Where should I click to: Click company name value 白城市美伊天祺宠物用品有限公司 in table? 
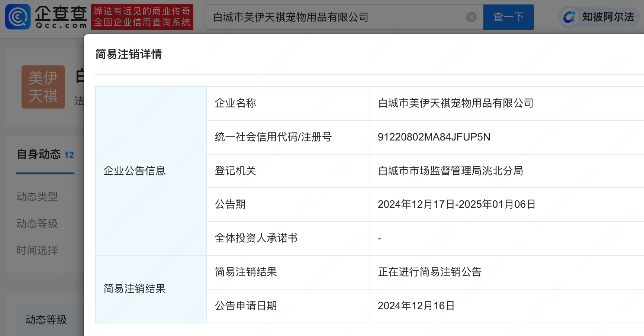click(x=456, y=103)
